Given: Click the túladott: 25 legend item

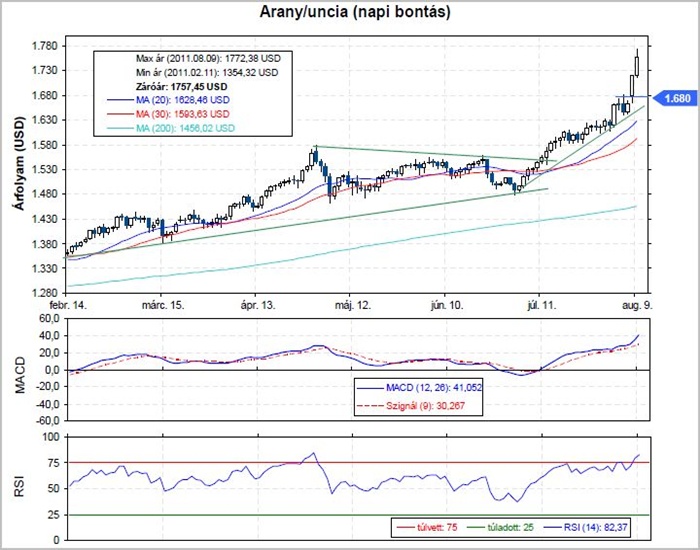Looking at the screenshot, I should tap(498, 524).
